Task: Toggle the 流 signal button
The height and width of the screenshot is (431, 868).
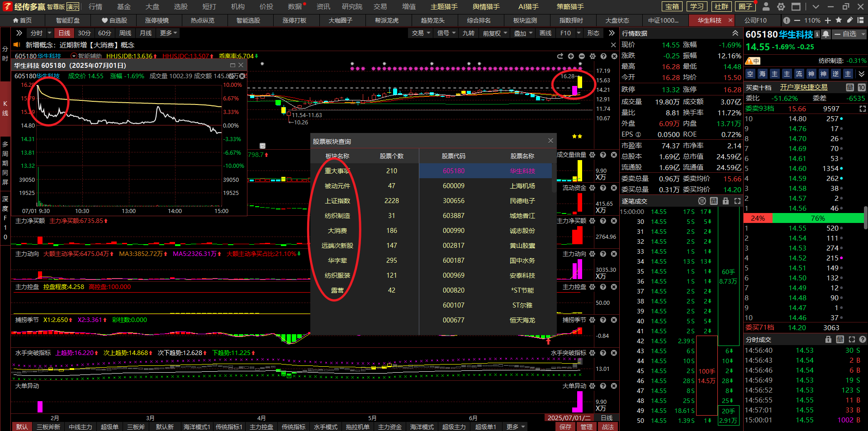Action: (x=799, y=74)
